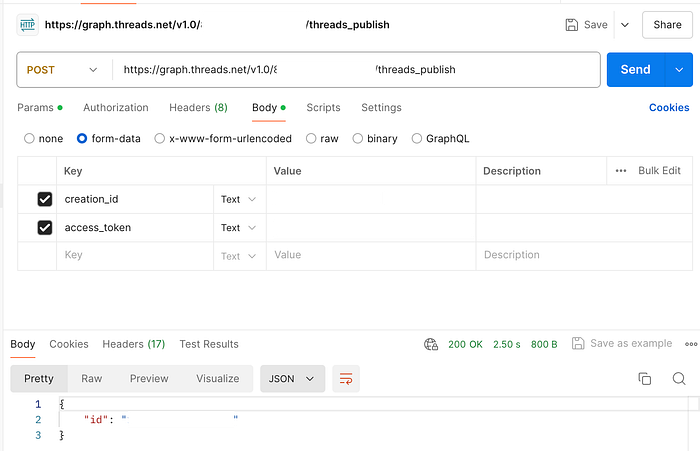Viewport: 700px width, 451px height.
Task: Click the empty new row Description field
Action: [584, 255]
